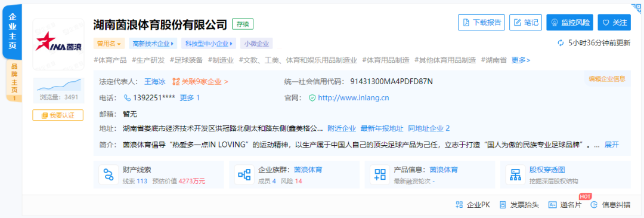This screenshot has width=644, height=218.
Task: Expand the 曾用名 dropdown tag
Action: (109, 43)
